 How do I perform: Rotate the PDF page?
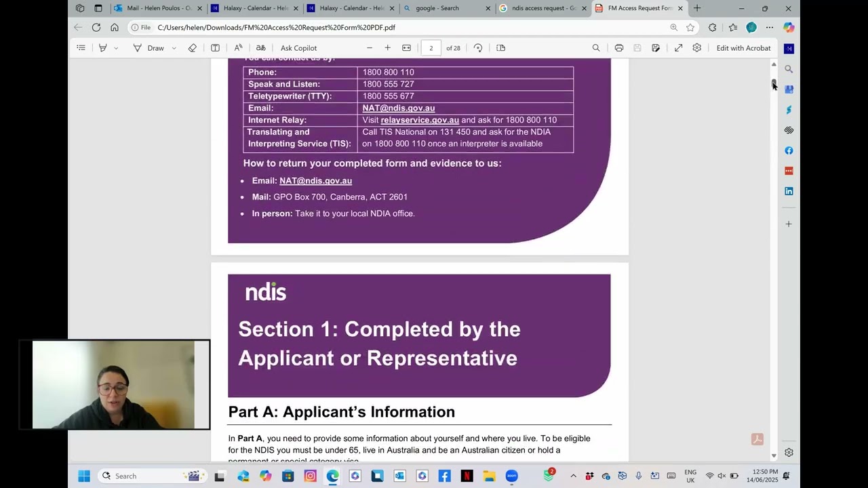point(478,48)
